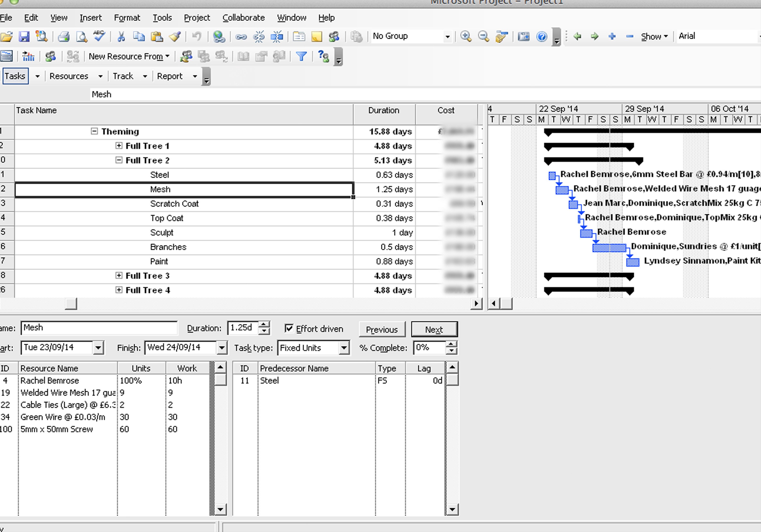Click the % Complete spinner down arrow
This screenshot has height=532, width=761.
451,351
